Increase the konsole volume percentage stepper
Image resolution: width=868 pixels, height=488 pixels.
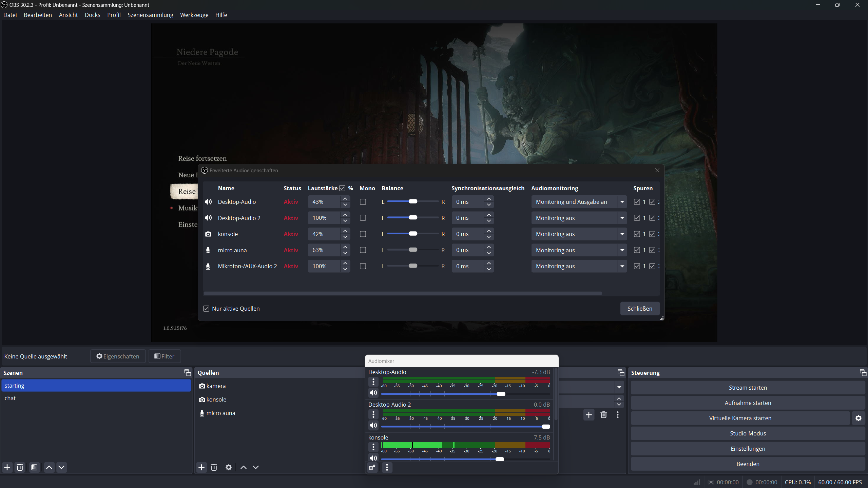click(345, 231)
